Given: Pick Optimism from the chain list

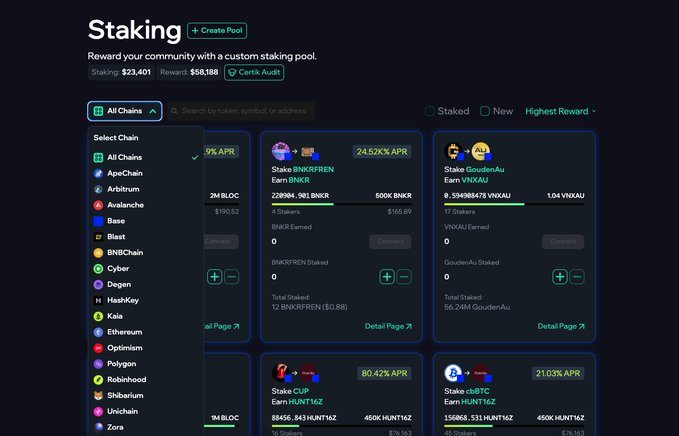Looking at the screenshot, I should tap(146, 348).
